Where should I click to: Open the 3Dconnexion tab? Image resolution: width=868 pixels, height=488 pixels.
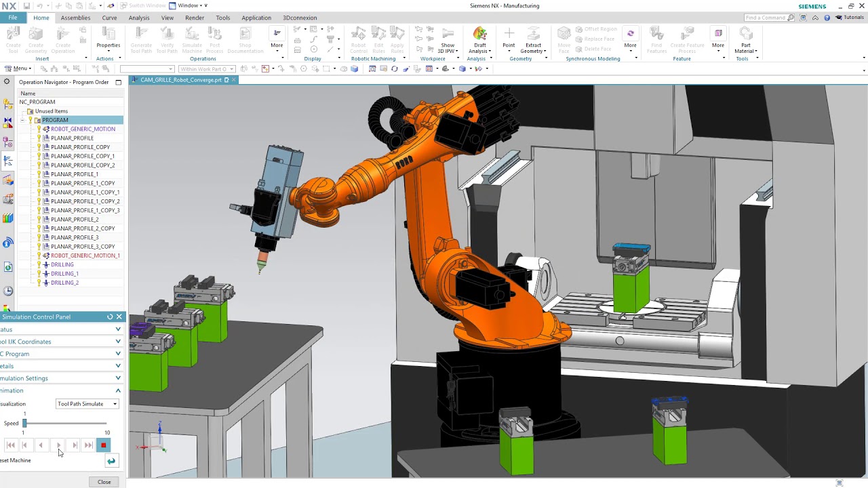tap(300, 18)
